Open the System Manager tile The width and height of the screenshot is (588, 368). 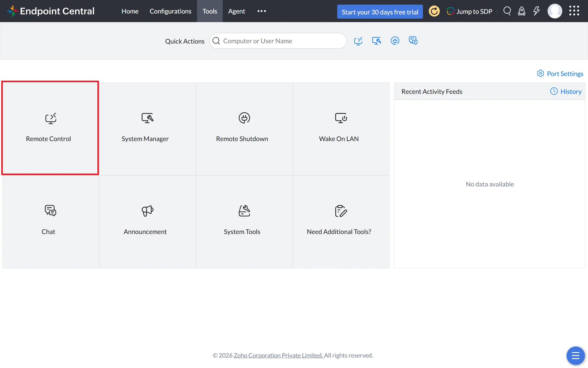pos(148,129)
